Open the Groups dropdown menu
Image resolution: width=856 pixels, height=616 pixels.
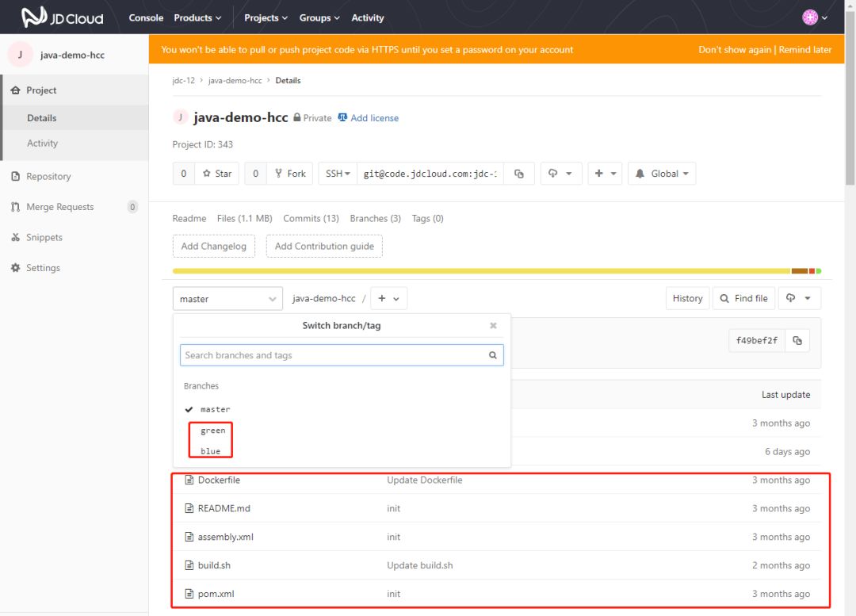tap(319, 17)
